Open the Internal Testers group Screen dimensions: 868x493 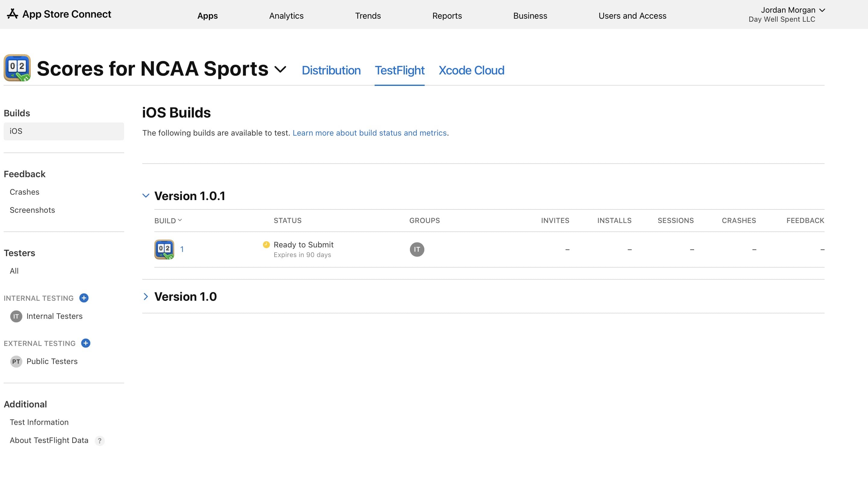coord(54,316)
